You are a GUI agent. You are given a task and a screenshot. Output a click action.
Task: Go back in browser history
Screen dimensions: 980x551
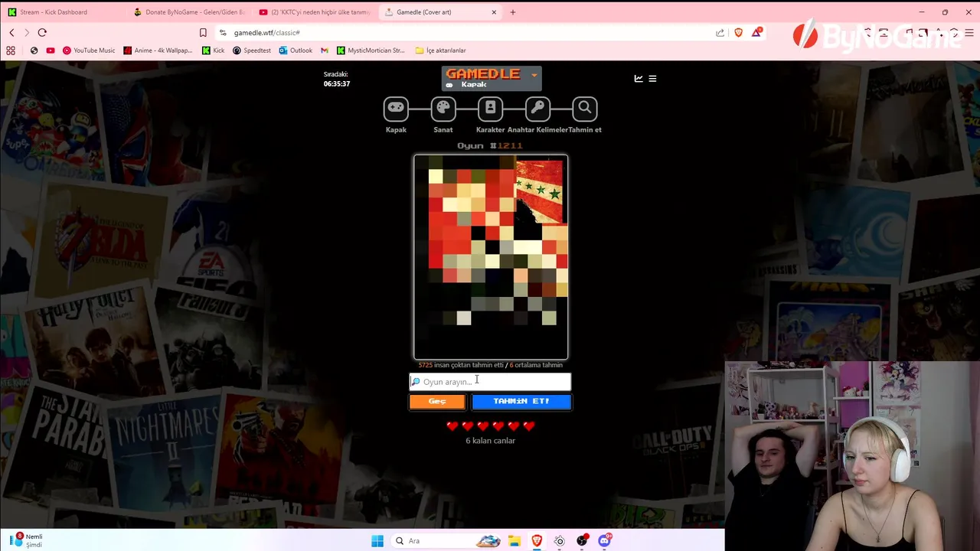point(11,33)
